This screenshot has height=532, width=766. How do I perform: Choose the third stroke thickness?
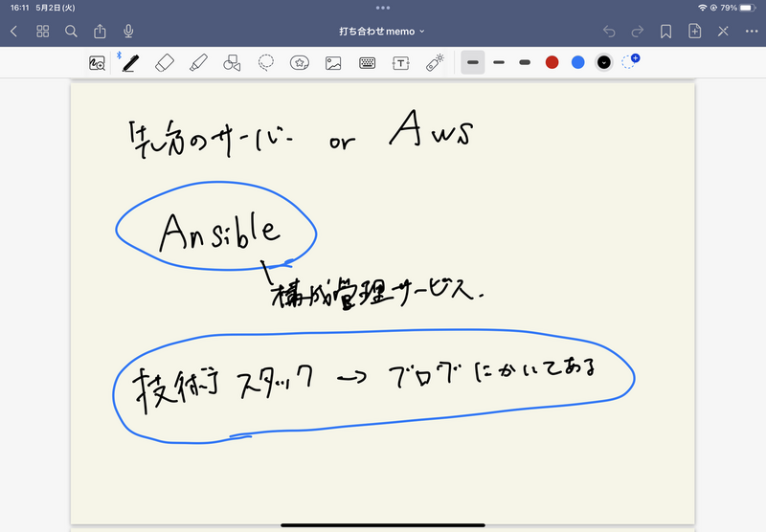(525, 62)
